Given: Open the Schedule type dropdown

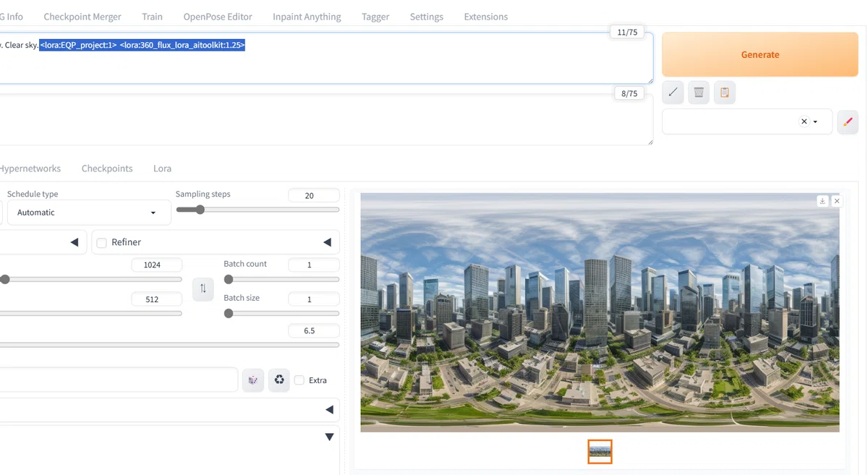Looking at the screenshot, I should pyautogui.click(x=89, y=213).
